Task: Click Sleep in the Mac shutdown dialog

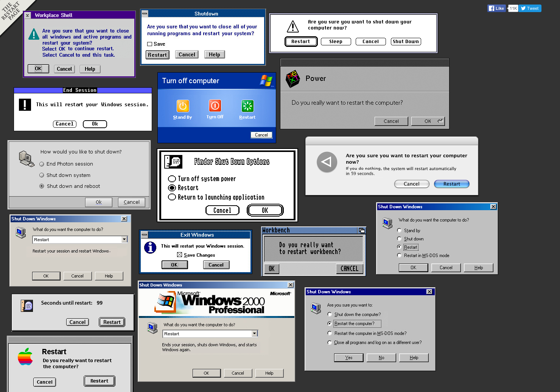Action: (x=336, y=42)
